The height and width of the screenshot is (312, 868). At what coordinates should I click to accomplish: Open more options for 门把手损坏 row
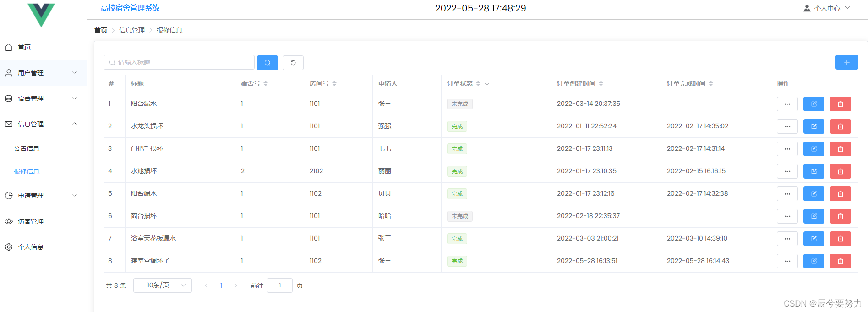pos(787,149)
